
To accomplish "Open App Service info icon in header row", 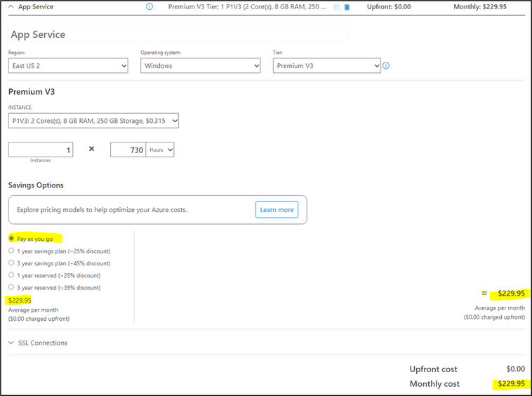I will (x=149, y=6).
